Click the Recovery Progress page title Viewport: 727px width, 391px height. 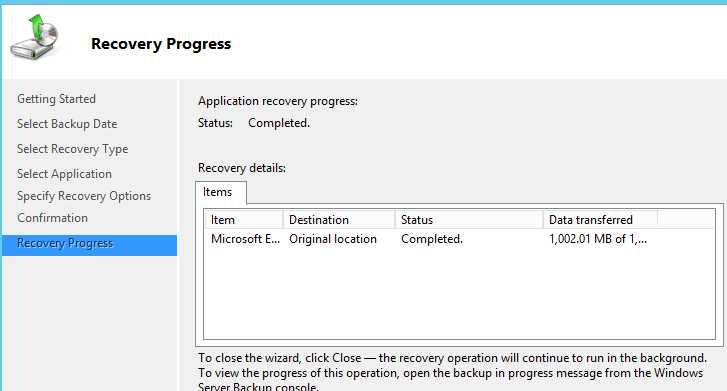point(161,44)
